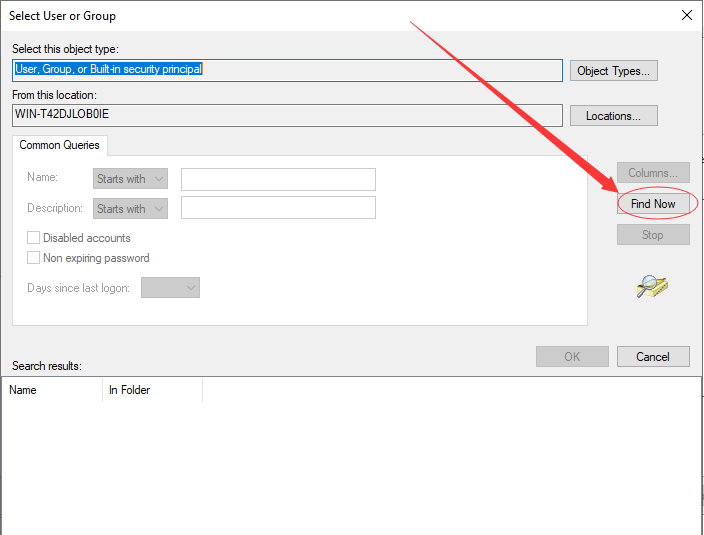Click the 'Select this object type' label
704x535 pixels.
(x=66, y=48)
